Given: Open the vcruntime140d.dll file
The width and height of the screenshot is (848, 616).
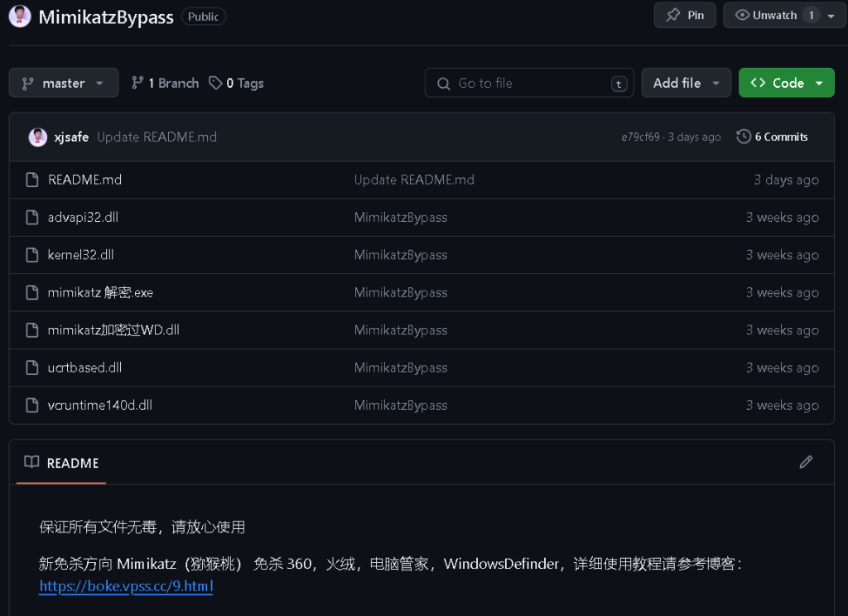Looking at the screenshot, I should point(99,405).
